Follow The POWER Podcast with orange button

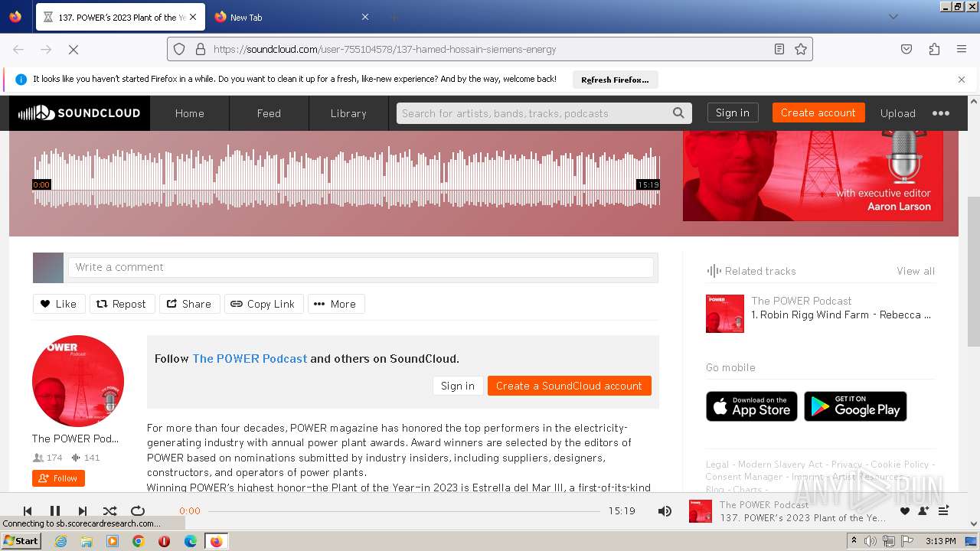58,478
